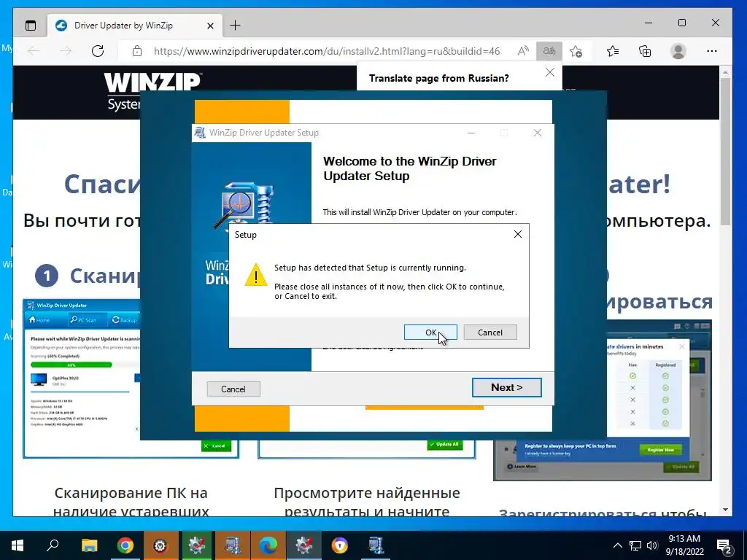Open the Edge profile avatar icon
The height and width of the screenshot is (560, 747).
coord(678,51)
